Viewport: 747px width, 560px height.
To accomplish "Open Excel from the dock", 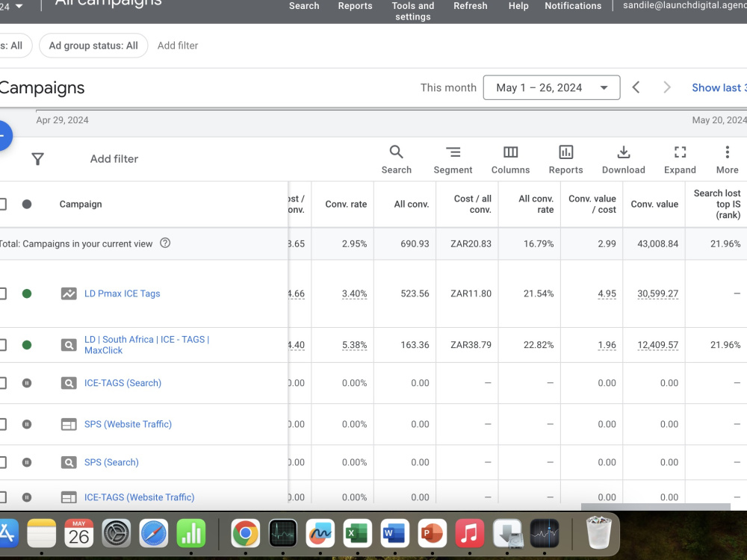I will click(x=358, y=533).
